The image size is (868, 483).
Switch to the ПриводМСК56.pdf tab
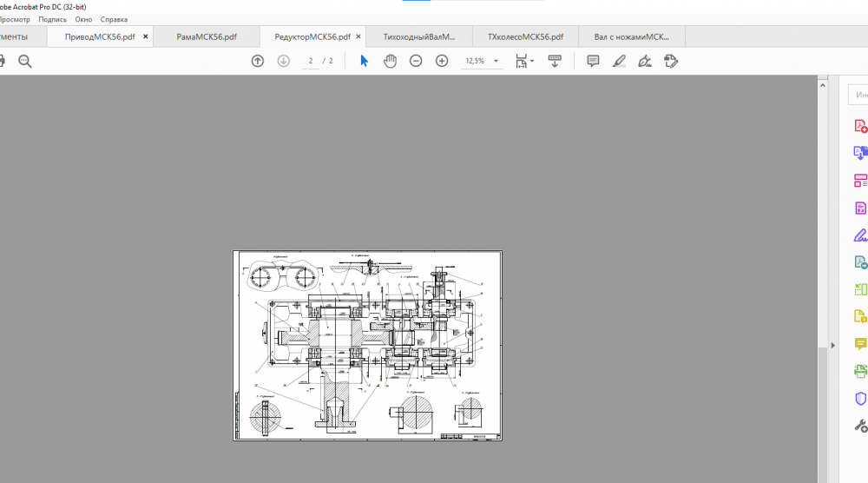tap(100, 37)
